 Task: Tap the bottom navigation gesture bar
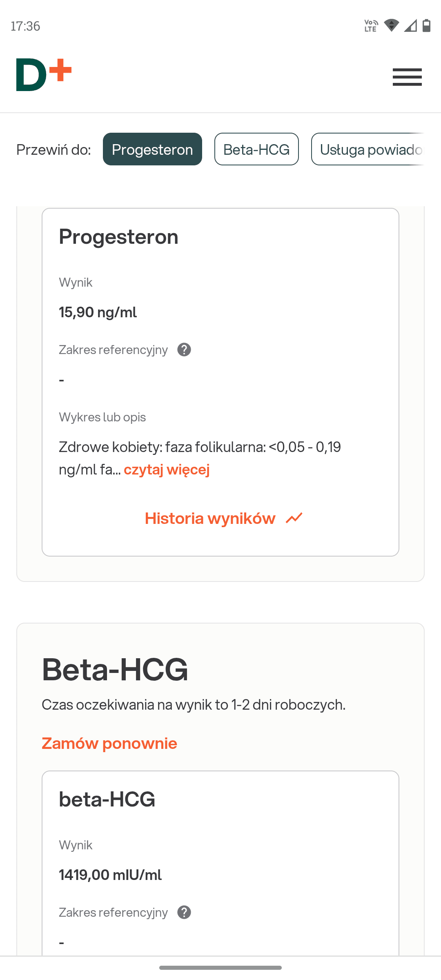pos(220,968)
